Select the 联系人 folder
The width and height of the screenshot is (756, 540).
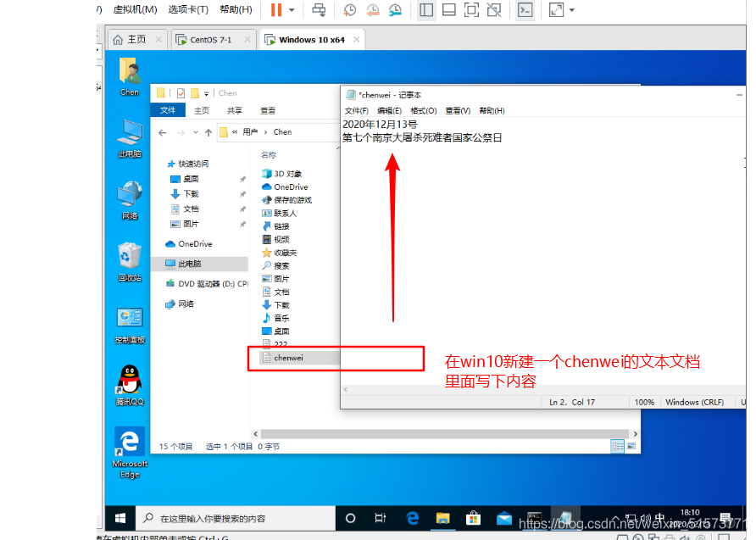click(x=279, y=213)
